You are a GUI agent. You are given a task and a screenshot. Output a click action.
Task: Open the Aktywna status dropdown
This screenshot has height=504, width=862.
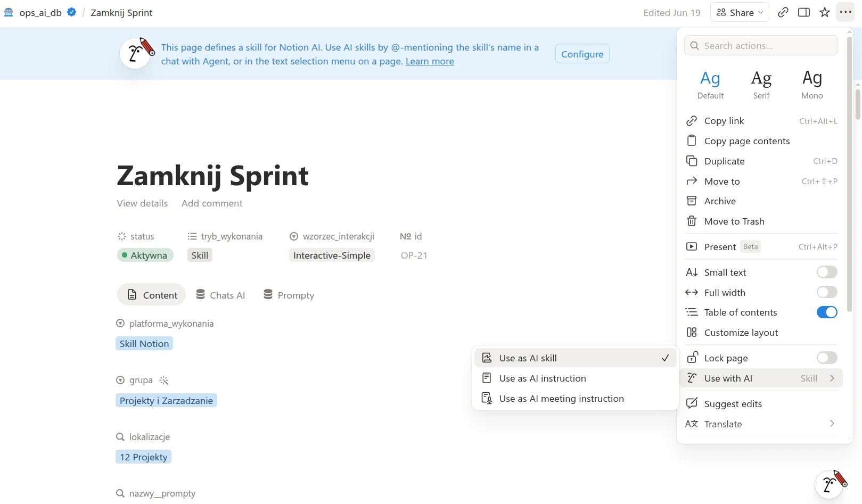point(145,255)
